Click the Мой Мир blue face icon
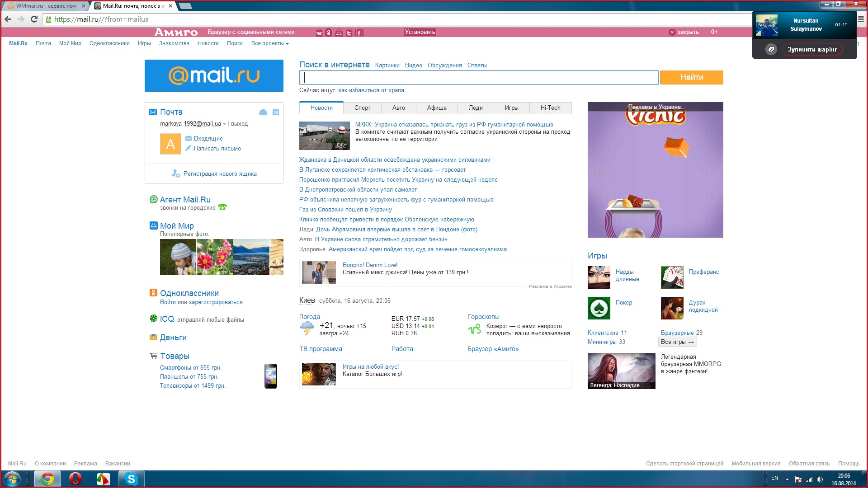The image size is (868, 488). coord(154,225)
